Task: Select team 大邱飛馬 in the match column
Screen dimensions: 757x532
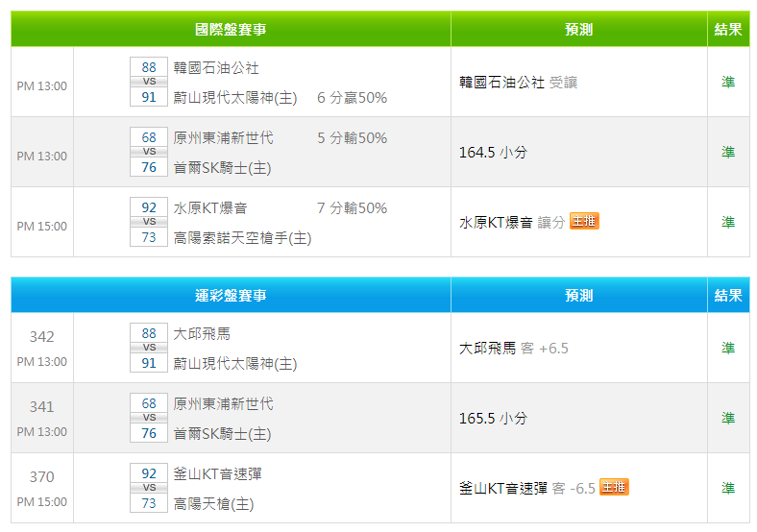Action: pyautogui.click(x=202, y=333)
